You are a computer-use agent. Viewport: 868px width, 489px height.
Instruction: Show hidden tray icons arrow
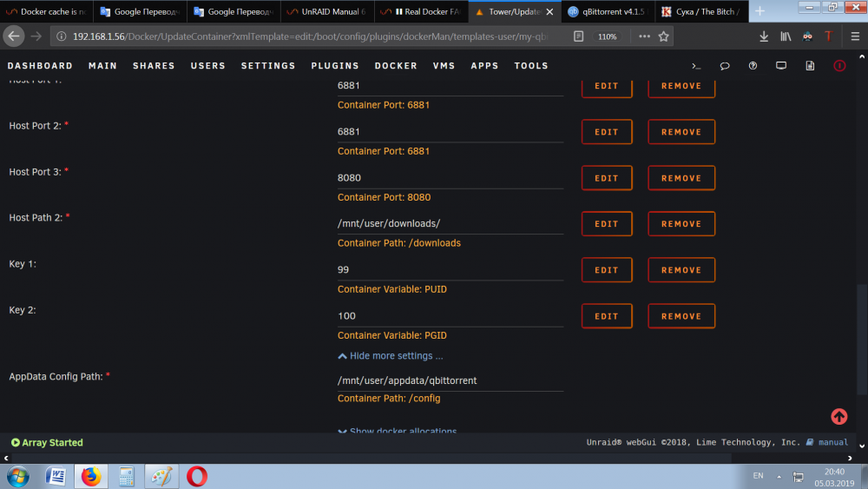tap(779, 476)
